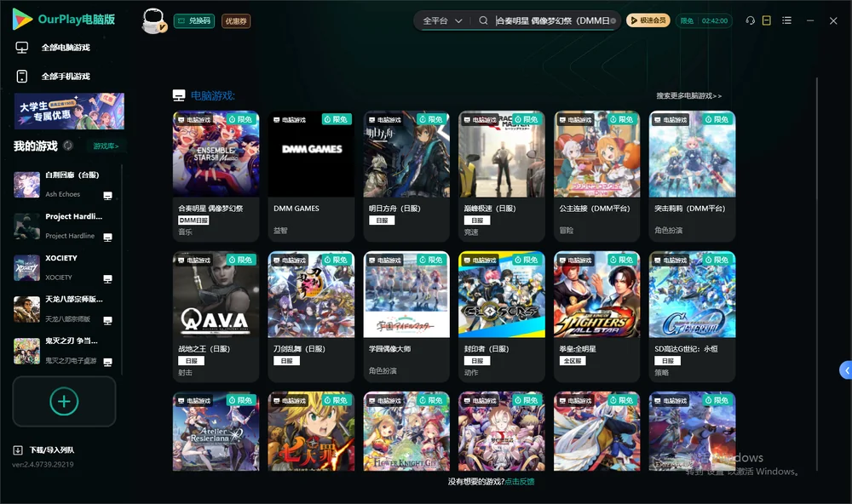Focus the game search input field
This screenshot has width=852, height=504.
[552, 20]
